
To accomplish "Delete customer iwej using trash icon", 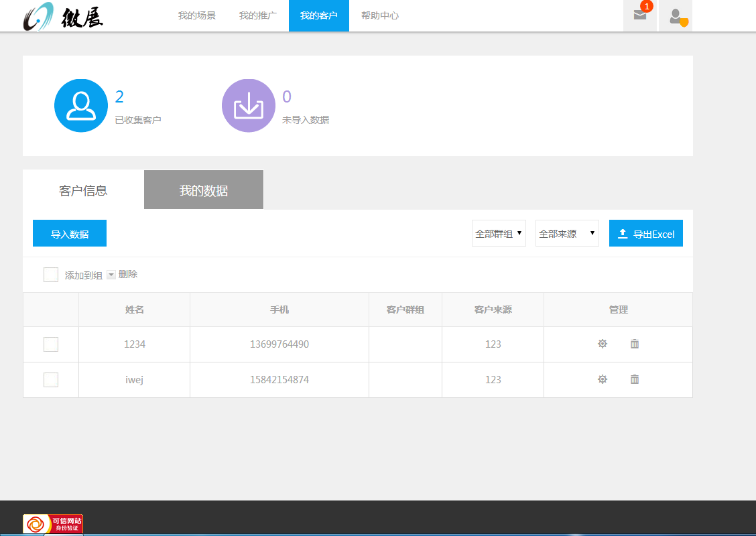I will (635, 379).
